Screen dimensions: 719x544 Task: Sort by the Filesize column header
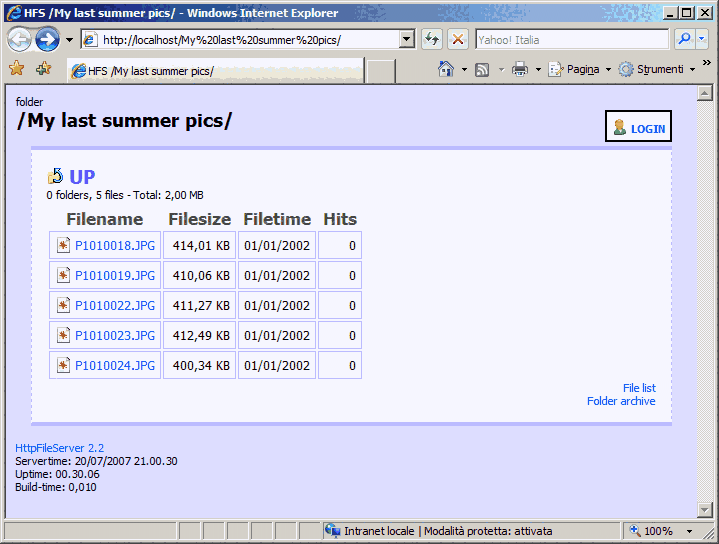click(199, 219)
